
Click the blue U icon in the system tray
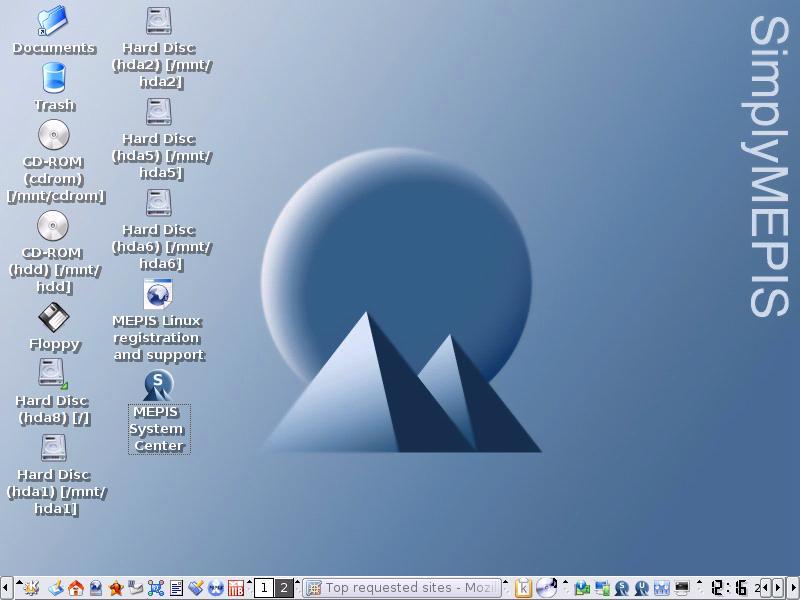642,589
